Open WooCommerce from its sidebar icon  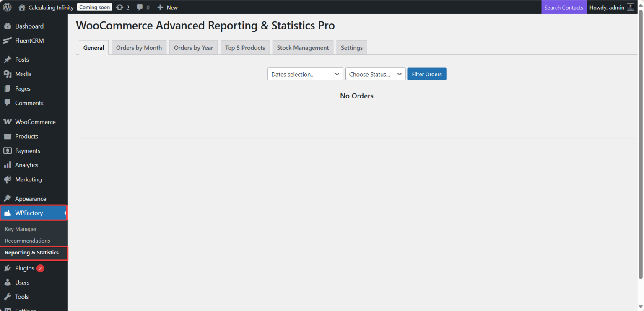(8, 122)
